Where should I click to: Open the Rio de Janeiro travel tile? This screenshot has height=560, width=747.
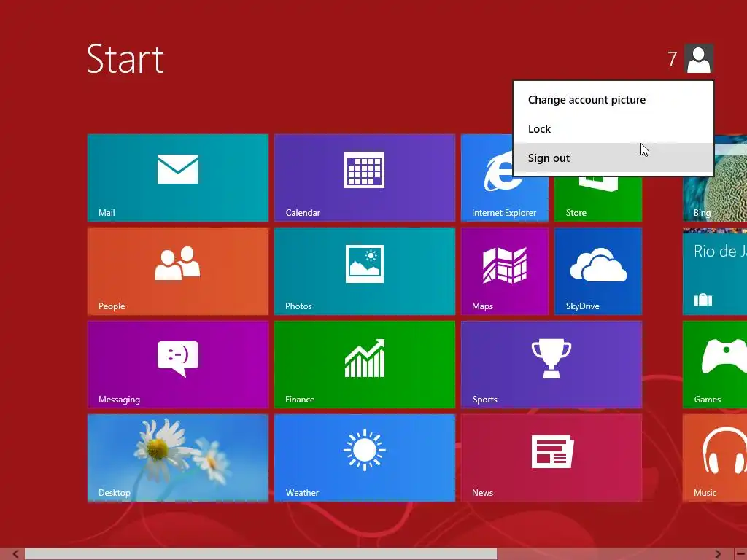click(715, 271)
